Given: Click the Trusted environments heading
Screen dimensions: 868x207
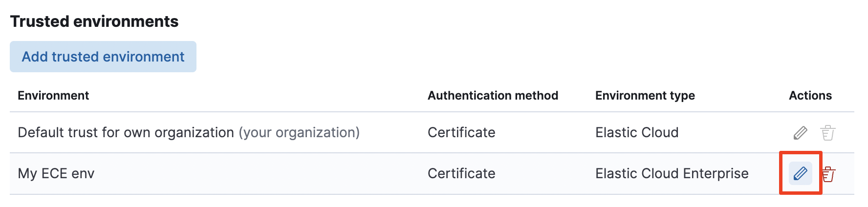Looking at the screenshot, I should pos(94,21).
